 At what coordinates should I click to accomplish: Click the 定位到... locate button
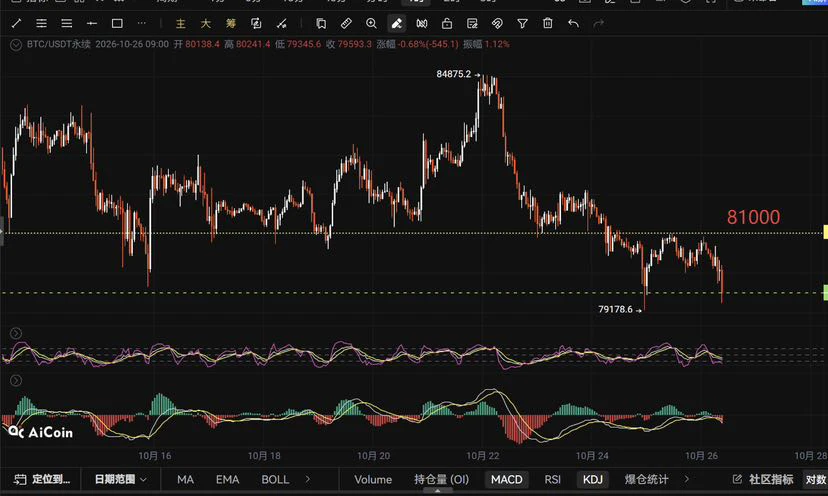coord(42,479)
